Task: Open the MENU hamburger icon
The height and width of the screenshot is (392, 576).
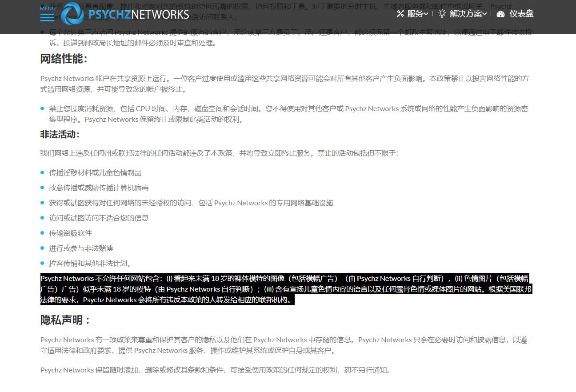Action: (x=47, y=17)
